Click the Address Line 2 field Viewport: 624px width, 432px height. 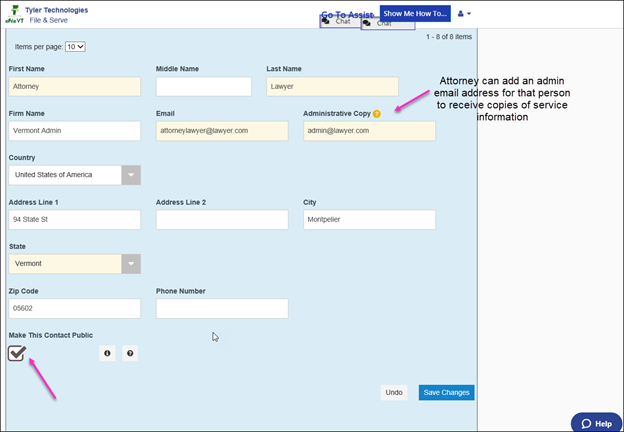[x=222, y=220]
